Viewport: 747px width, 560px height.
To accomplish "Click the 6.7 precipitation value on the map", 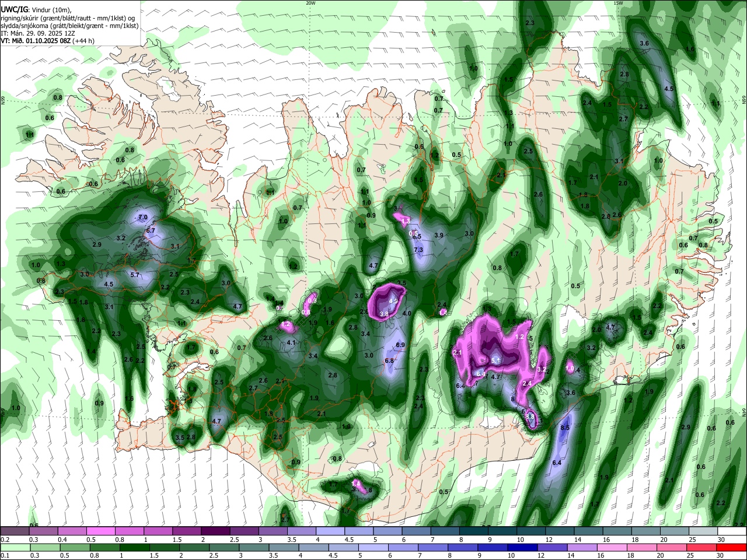I will [x=151, y=230].
